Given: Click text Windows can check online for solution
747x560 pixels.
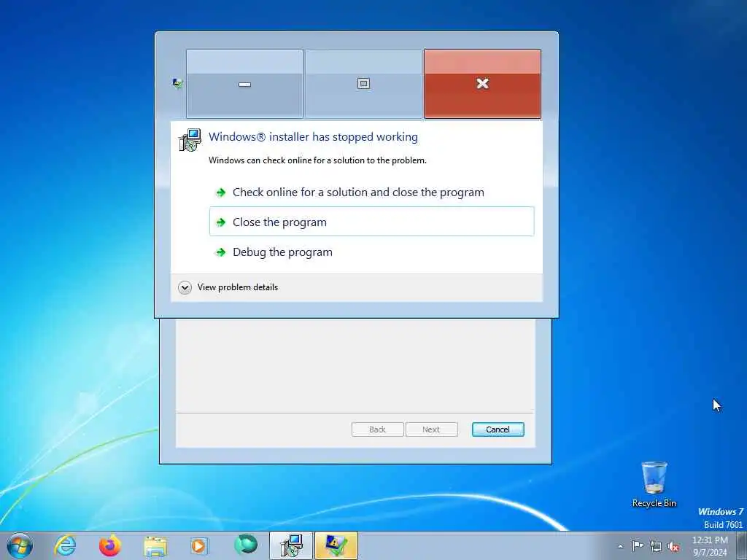Looking at the screenshot, I should [317, 160].
